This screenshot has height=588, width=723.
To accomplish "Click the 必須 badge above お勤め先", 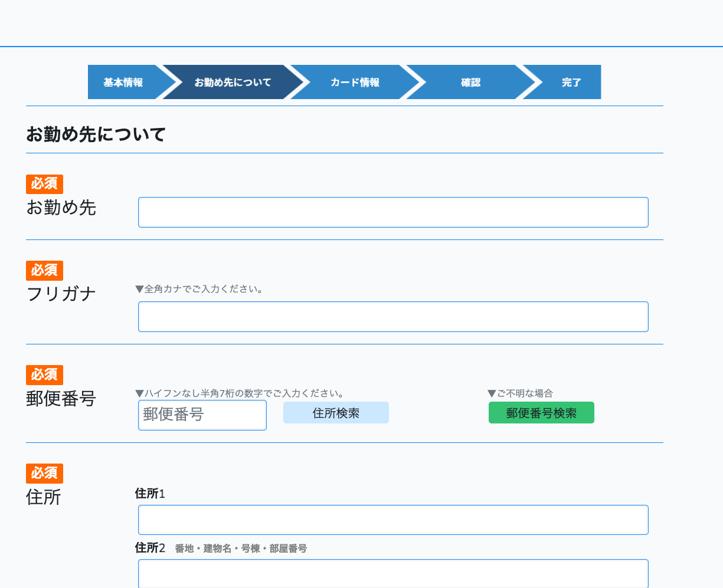I will 44,184.
